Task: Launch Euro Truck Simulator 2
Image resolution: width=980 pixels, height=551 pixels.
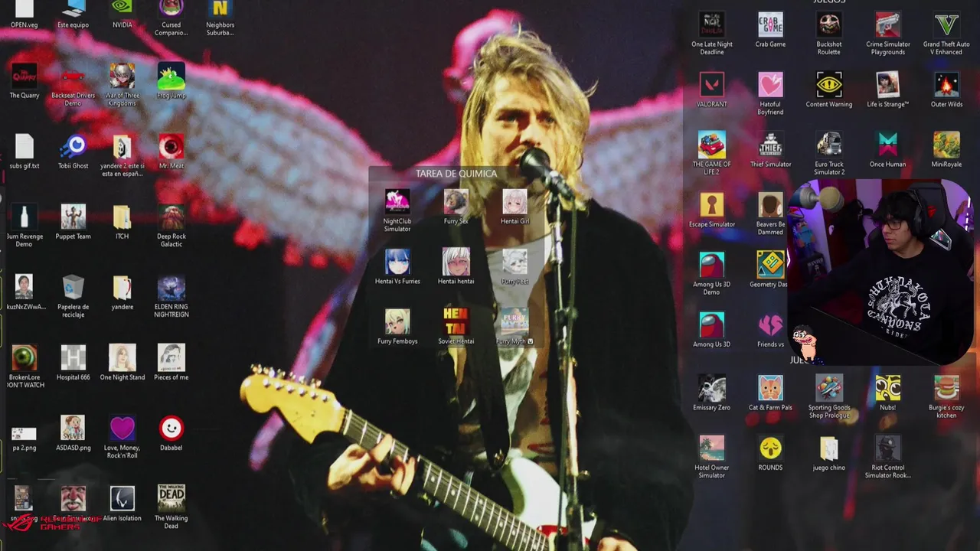Action: (828, 145)
